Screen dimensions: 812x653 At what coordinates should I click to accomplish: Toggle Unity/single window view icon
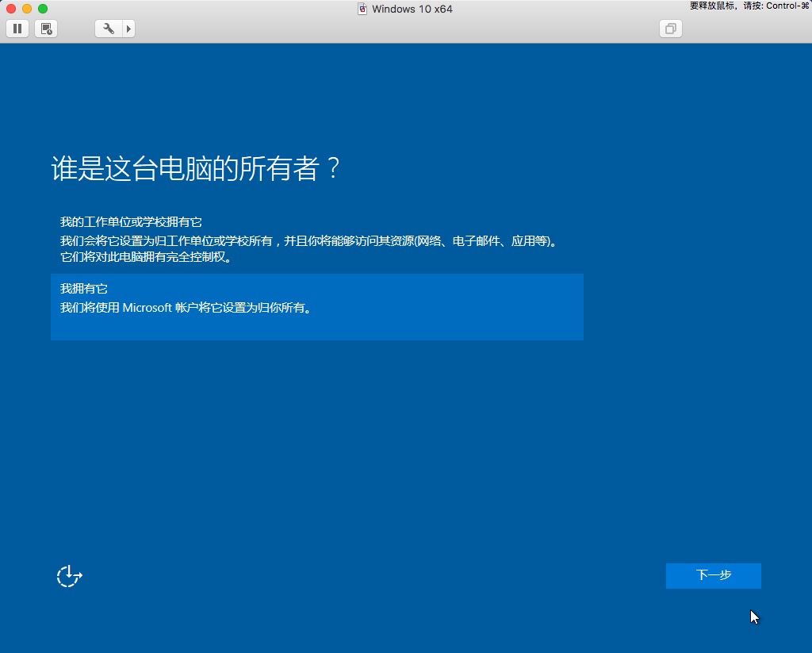pos(671,29)
